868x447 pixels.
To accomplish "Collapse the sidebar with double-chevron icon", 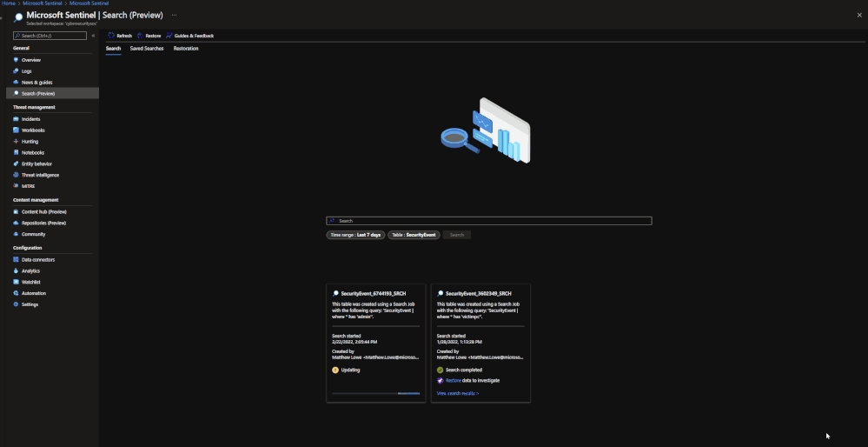I will pos(93,36).
